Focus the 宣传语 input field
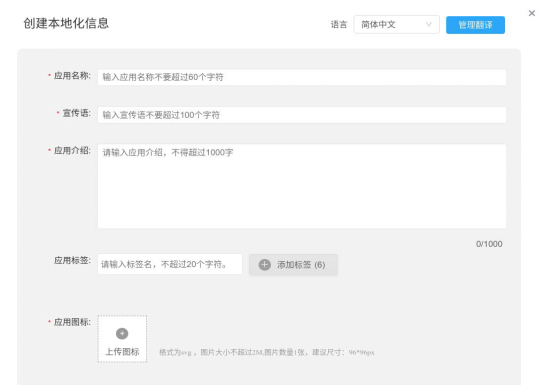 tap(302, 115)
